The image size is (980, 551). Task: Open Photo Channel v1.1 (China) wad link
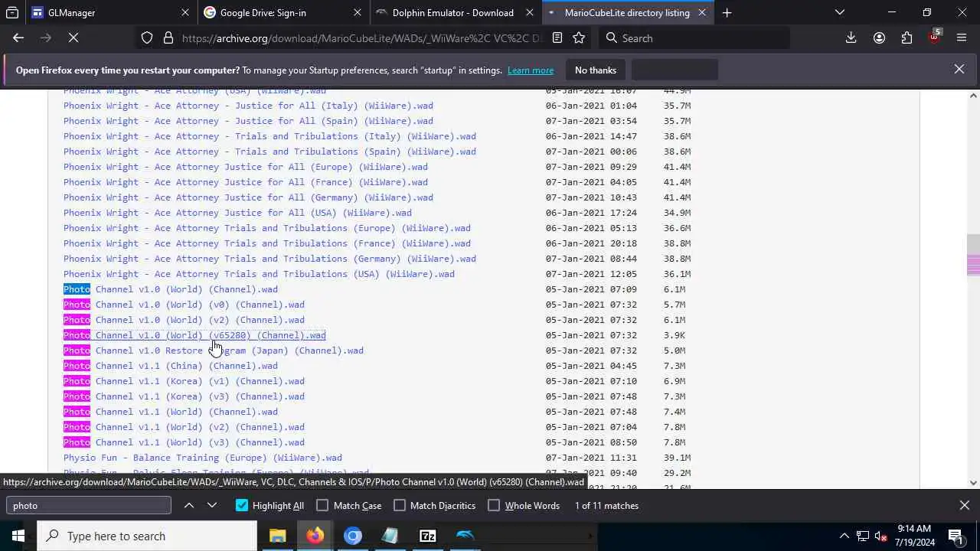(x=171, y=366)
